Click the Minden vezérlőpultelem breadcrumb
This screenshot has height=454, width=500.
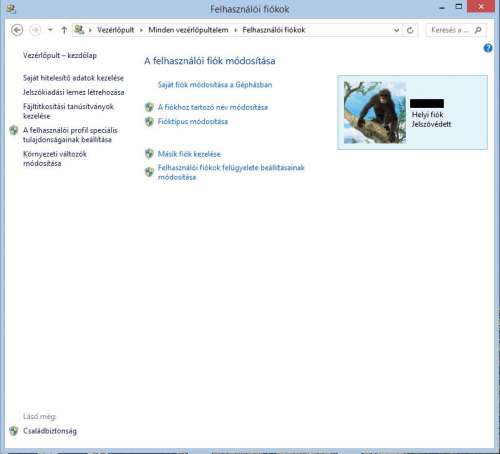188,30
